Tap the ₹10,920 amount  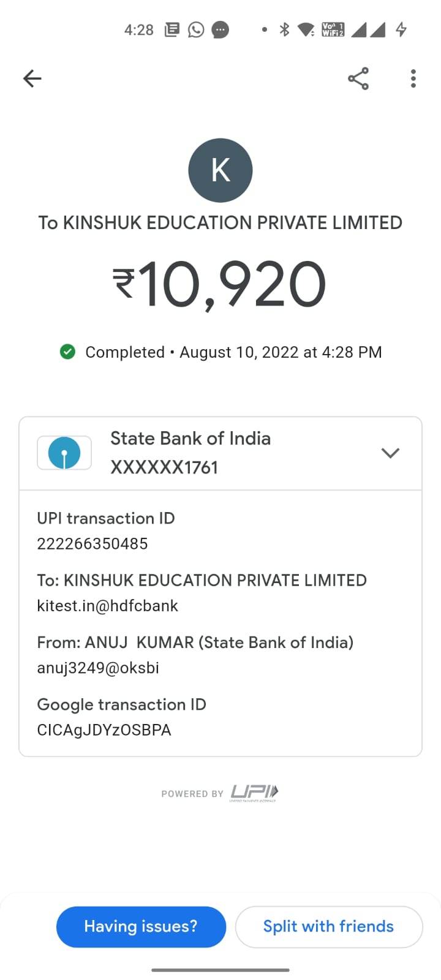[221, 285]
